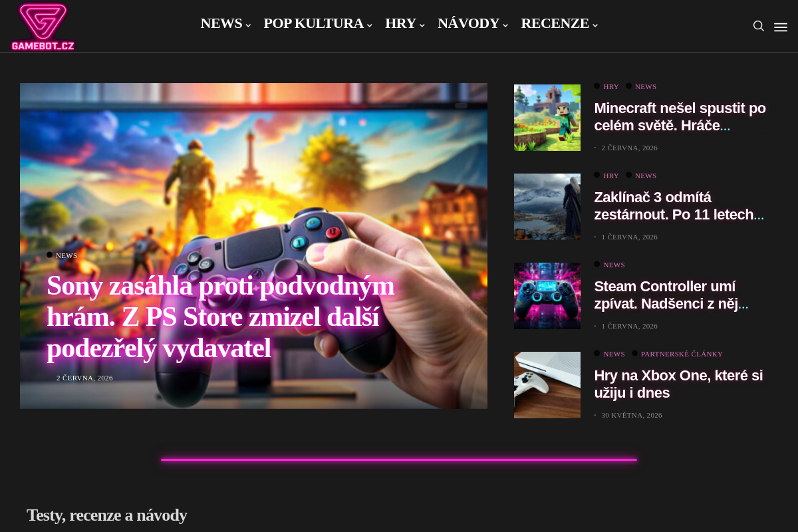The image size is (798, 532).
Task: Click NEWS tag on the Sony featured article
Action: pos(66,255)
